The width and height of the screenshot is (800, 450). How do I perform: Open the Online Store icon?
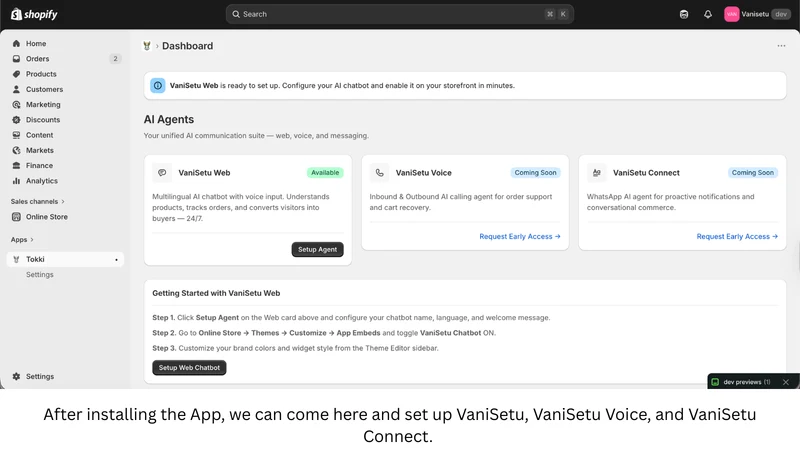pos(16,217)
